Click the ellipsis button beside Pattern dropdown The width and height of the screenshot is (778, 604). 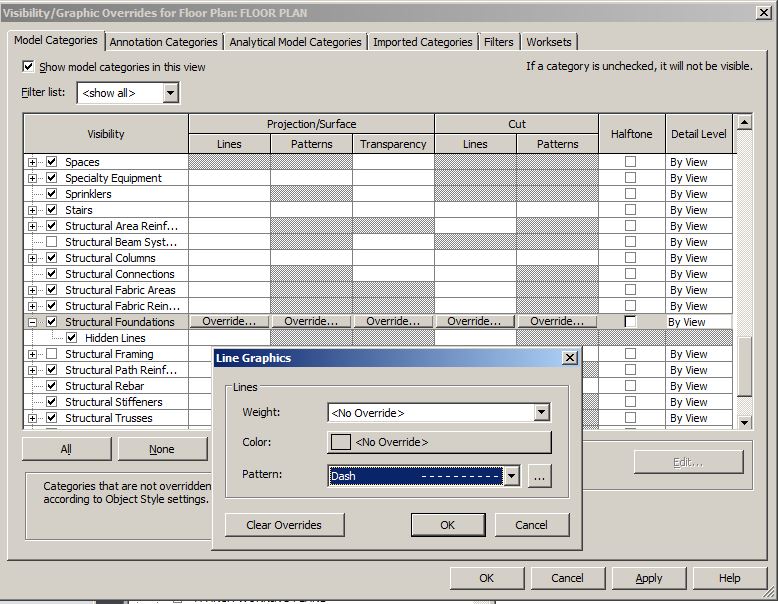(540, 477)
